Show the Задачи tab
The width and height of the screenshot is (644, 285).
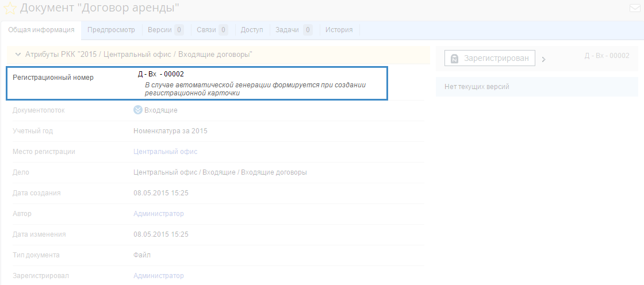[293, 30]
